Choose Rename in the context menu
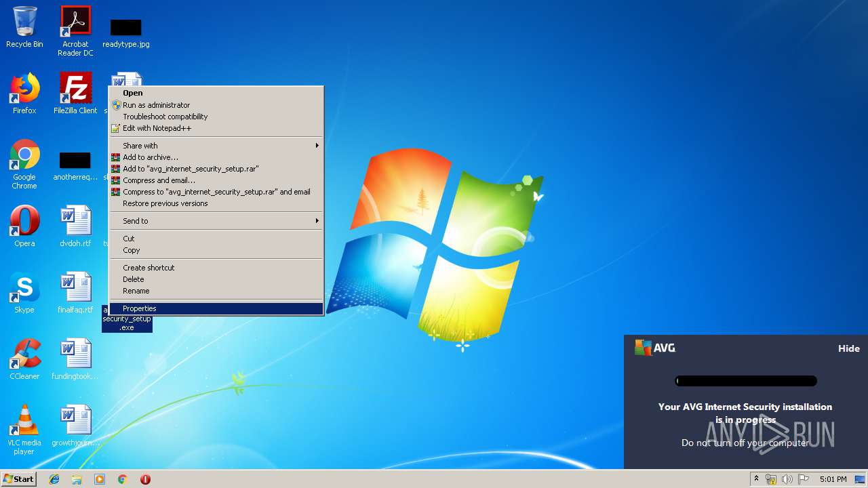The height and width of the screenshot is (488, 868). 216,291
